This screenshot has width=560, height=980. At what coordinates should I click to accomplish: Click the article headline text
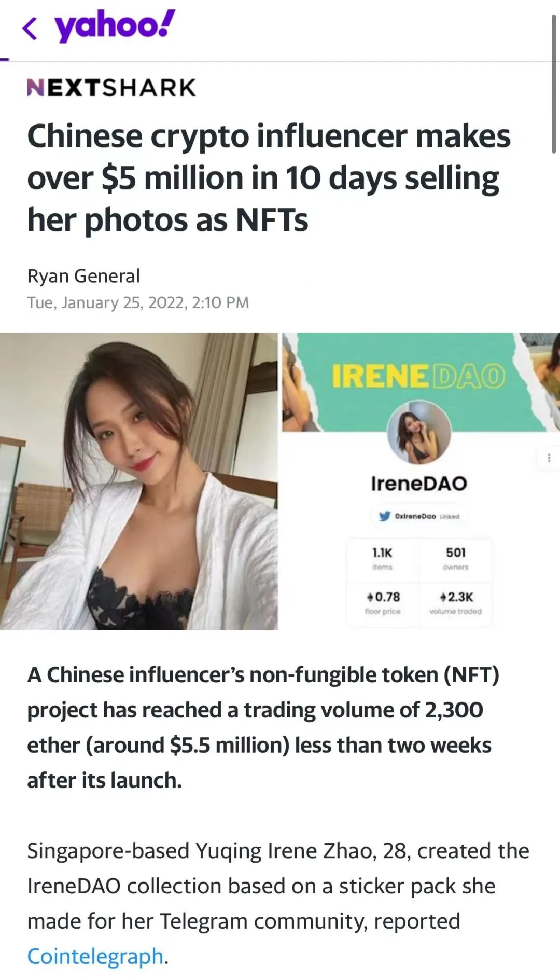click(x=269, y=177)
